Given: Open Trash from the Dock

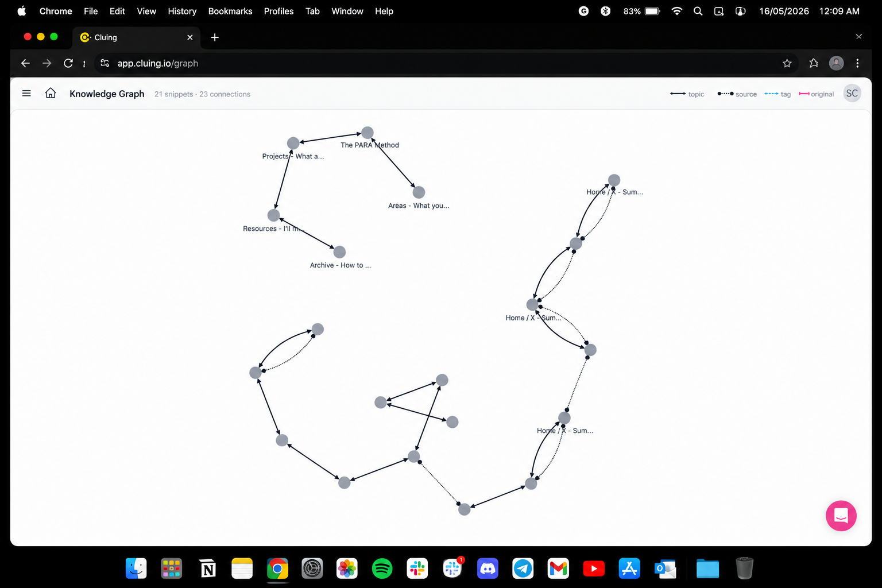Looking at the screenshot, I should coord(744,568).
